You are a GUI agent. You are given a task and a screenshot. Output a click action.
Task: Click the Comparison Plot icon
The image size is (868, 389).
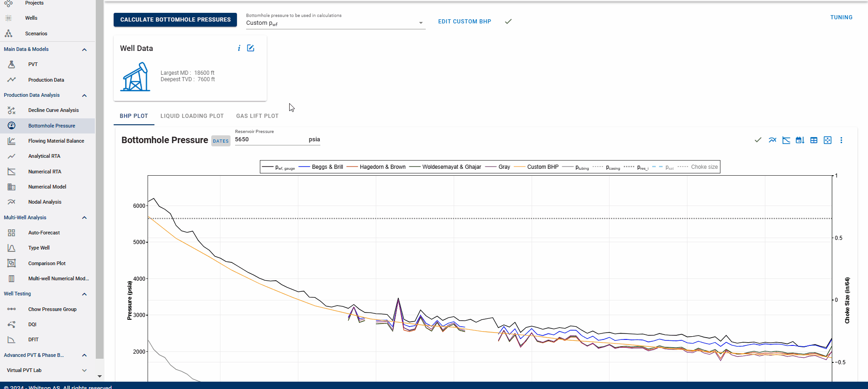point(11,263)
